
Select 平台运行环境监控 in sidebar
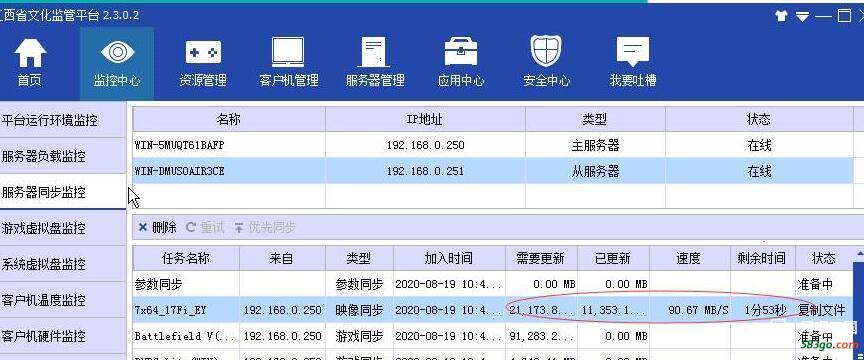pos(63,120)
